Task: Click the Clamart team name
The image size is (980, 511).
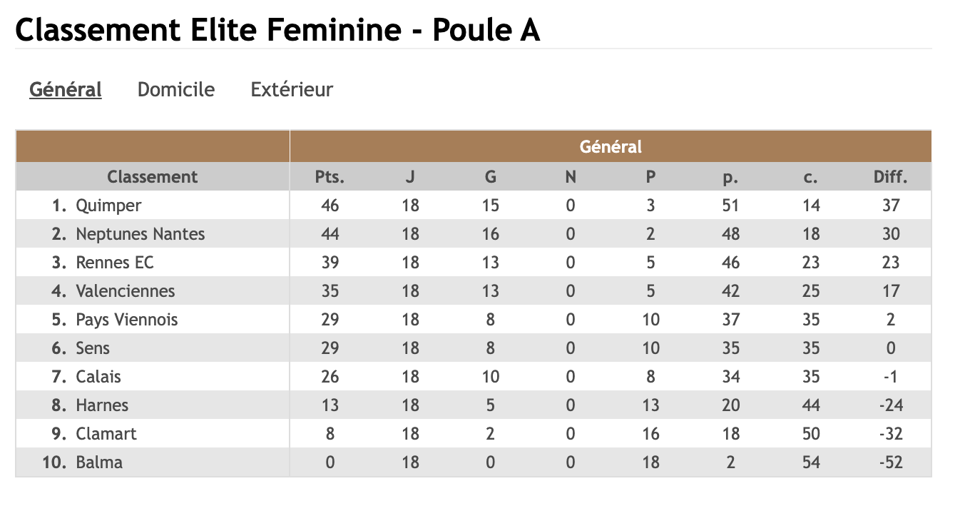Action: point(106,434)
